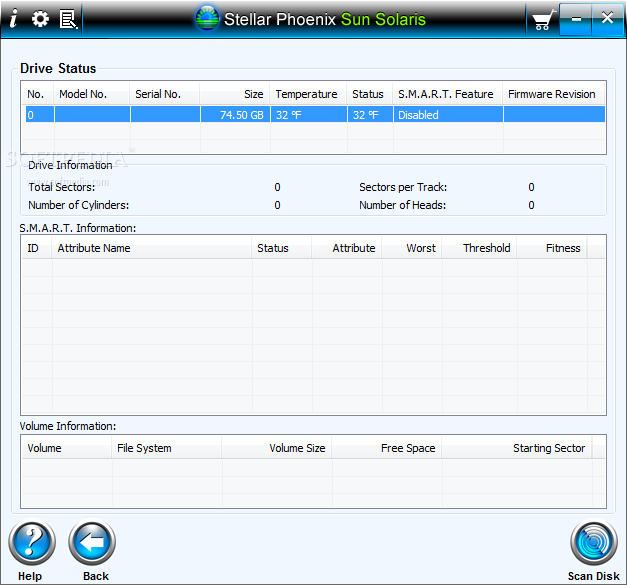Click the Attribute column header
Viewport: 627px width, 585px height.
tap(347, 248)
